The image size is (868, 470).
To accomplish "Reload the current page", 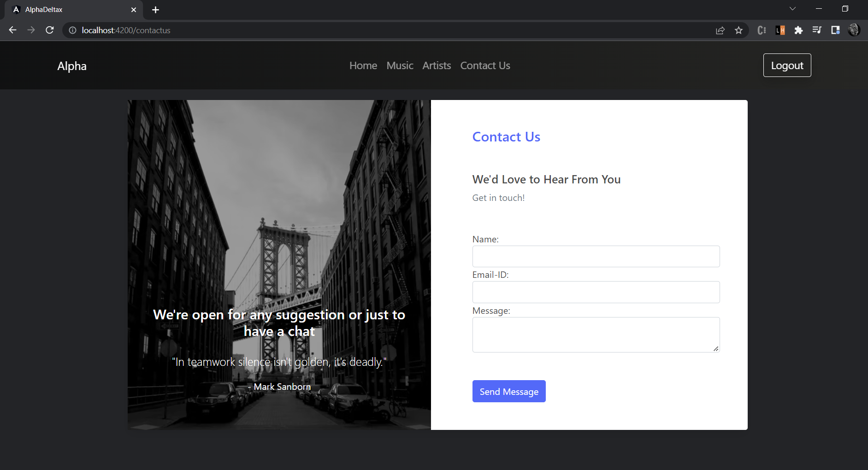I will [50, 30].
